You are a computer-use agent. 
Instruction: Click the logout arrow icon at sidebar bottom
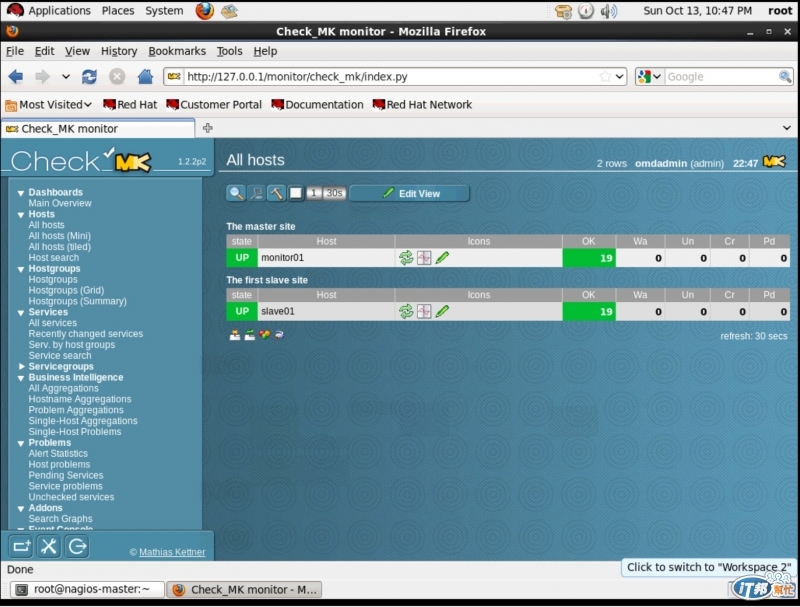pos(77,546)
